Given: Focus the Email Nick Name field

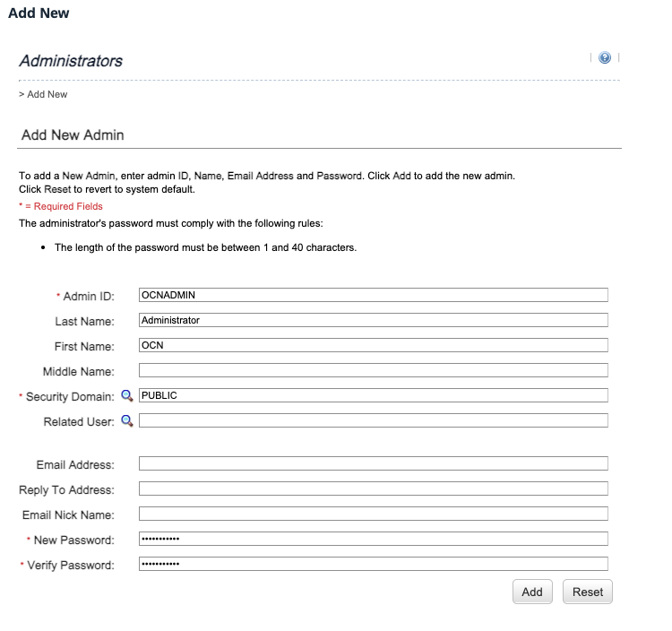Looking at the screenshot, I should [373, 514].
